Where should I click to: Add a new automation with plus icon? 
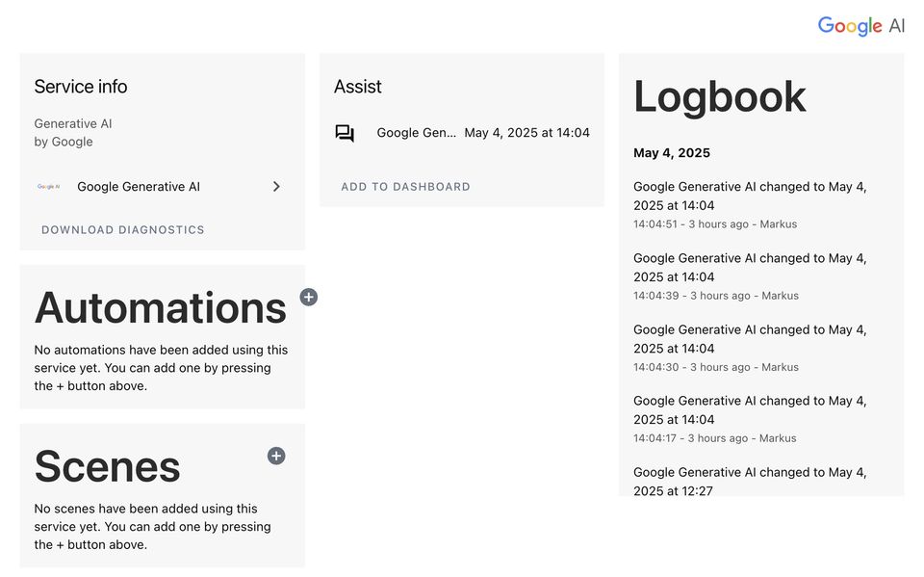point(309,297)
